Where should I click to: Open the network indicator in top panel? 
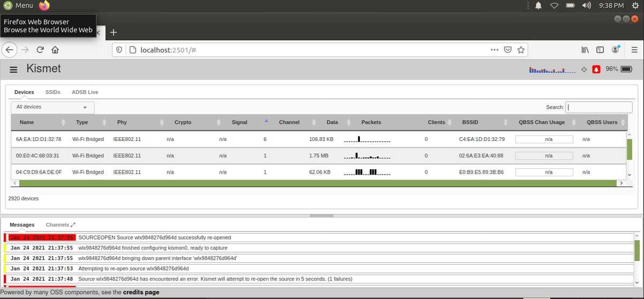pyautogui.click(x=554, y=5)
